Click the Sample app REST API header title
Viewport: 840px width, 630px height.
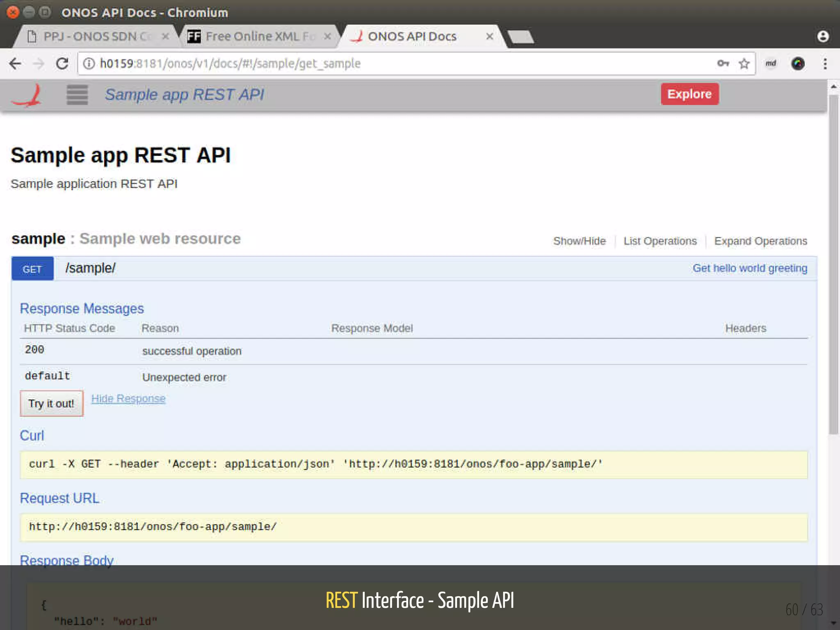coord(184,95)
